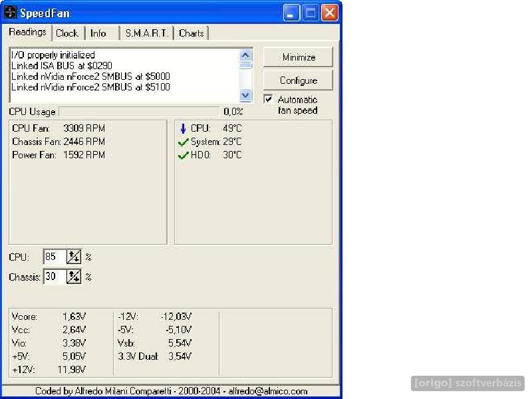This screenshot has width=532, height=399.
Task: Click the System temperature '29°C' value
Action: pos(232,142)
